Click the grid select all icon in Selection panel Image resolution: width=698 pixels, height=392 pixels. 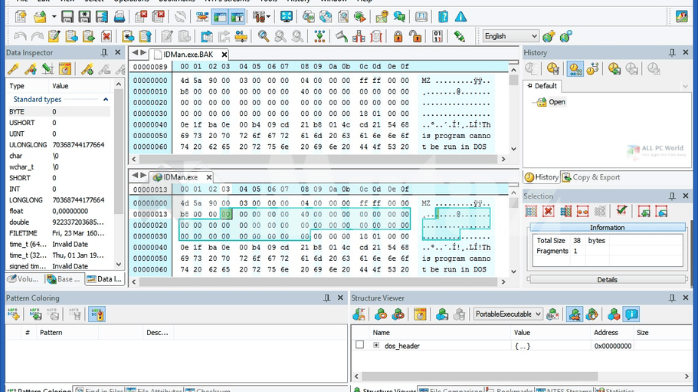pyautogui.click(x=531, y=211)
